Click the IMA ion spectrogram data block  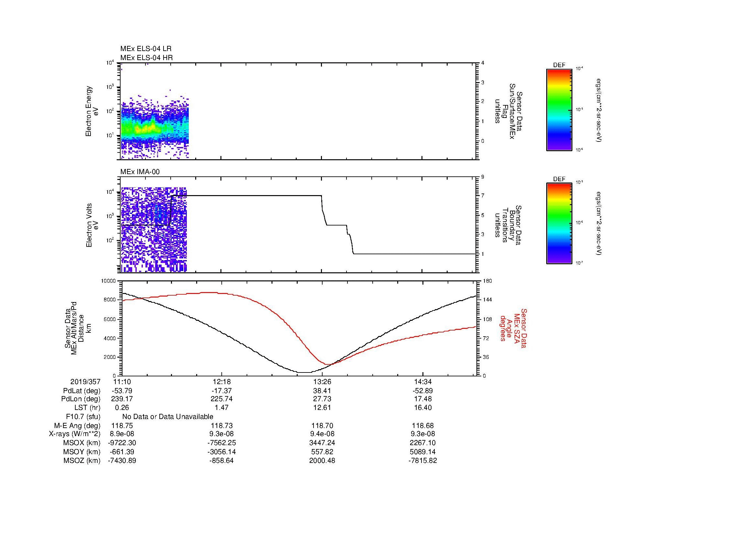pyautogui.click(x=154, y=230)
